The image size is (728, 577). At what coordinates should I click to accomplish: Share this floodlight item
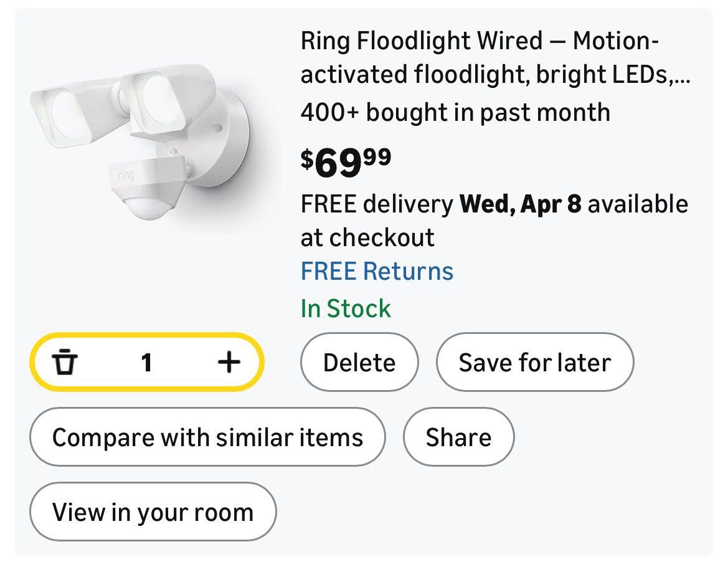tap(458, 437)
